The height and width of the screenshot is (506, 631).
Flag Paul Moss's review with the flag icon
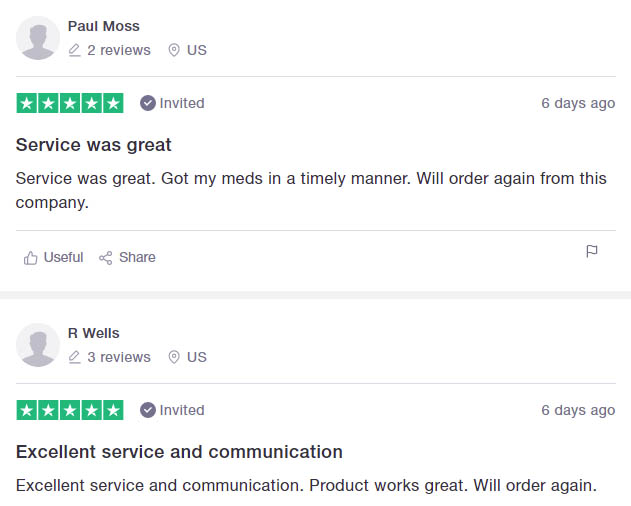pyautogui.click(x=592, y=252)
